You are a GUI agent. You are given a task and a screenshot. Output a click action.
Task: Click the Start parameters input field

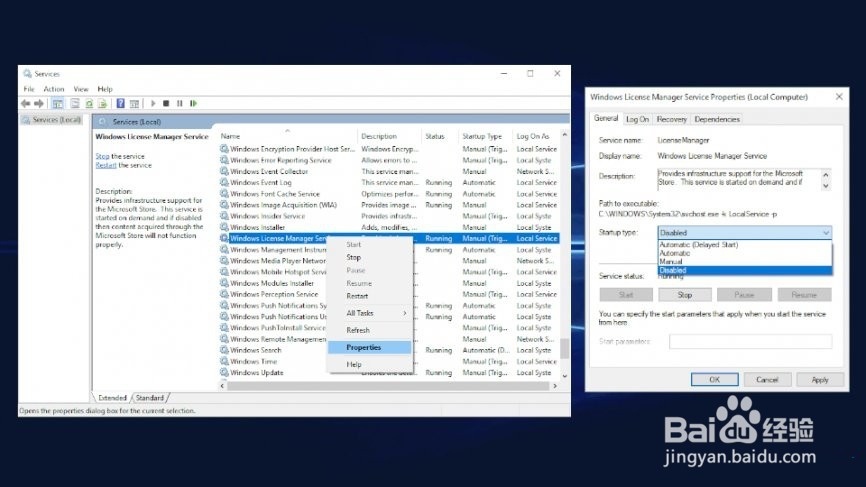click(x=750, y=341)
